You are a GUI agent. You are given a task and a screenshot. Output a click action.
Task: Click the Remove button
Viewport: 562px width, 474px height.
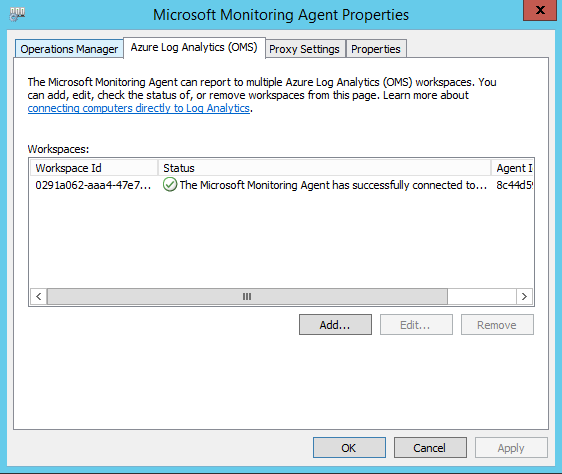[497, 325]
